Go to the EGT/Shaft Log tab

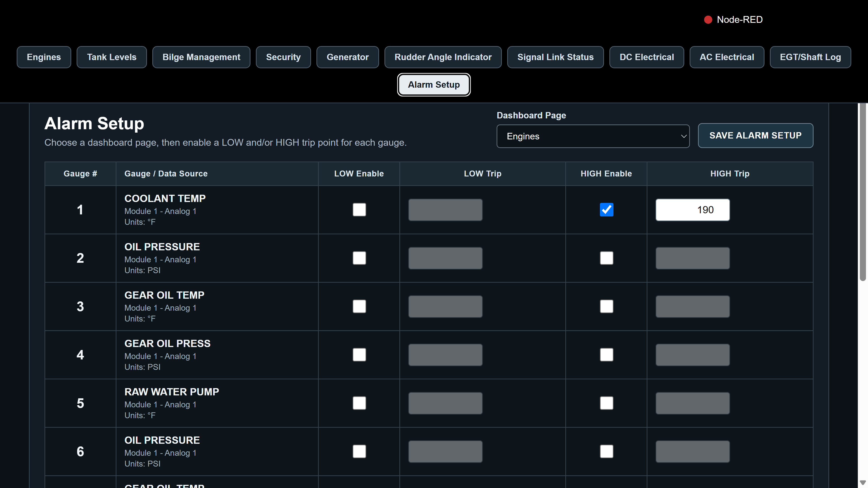point(810,57)
